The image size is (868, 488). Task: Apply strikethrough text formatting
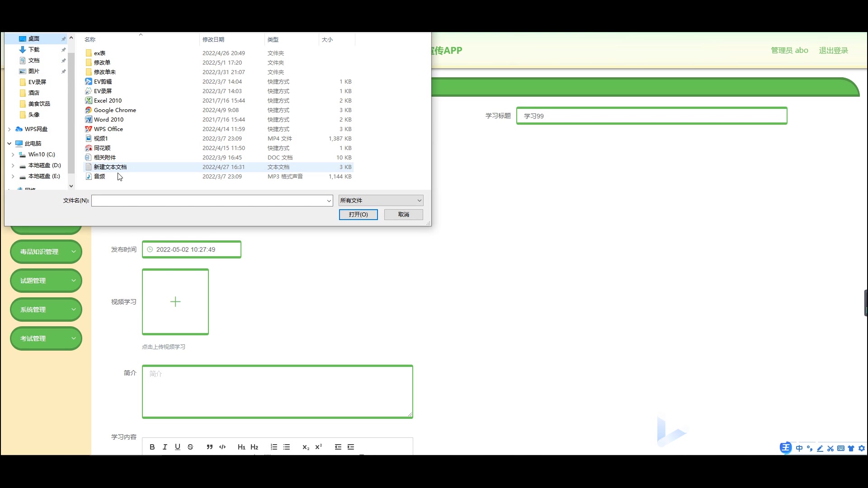[x=190, y=447]
